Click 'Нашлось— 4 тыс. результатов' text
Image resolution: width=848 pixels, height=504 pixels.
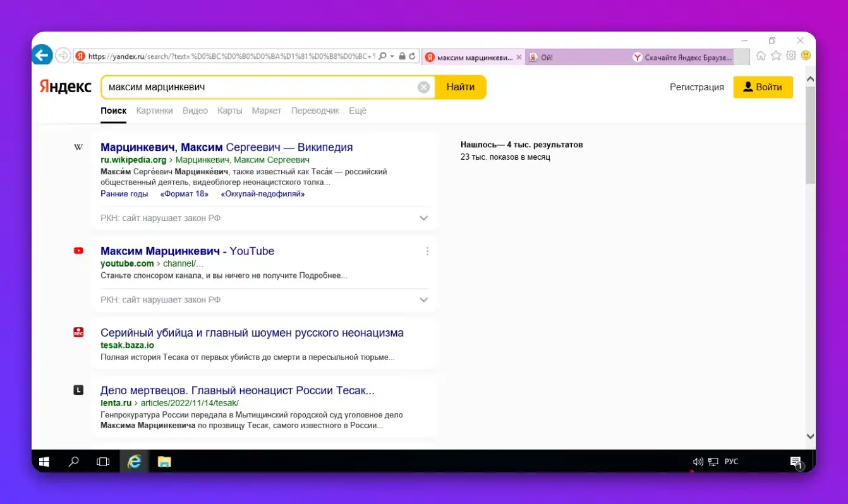[x=522, y=145]
